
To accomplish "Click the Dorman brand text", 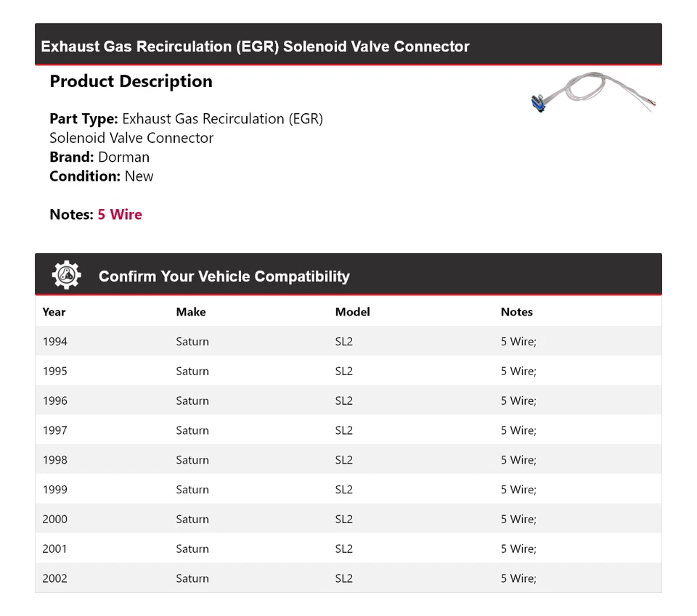I will coord(123,157).
